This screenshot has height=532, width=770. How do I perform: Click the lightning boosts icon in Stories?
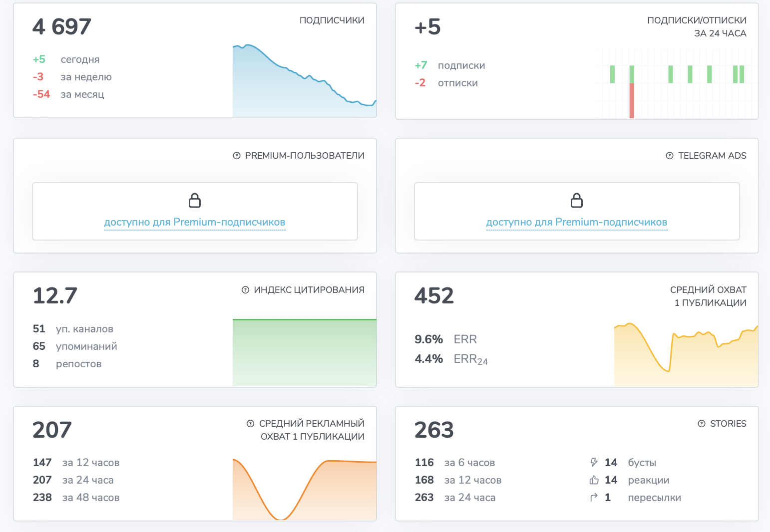click(594, 463)
